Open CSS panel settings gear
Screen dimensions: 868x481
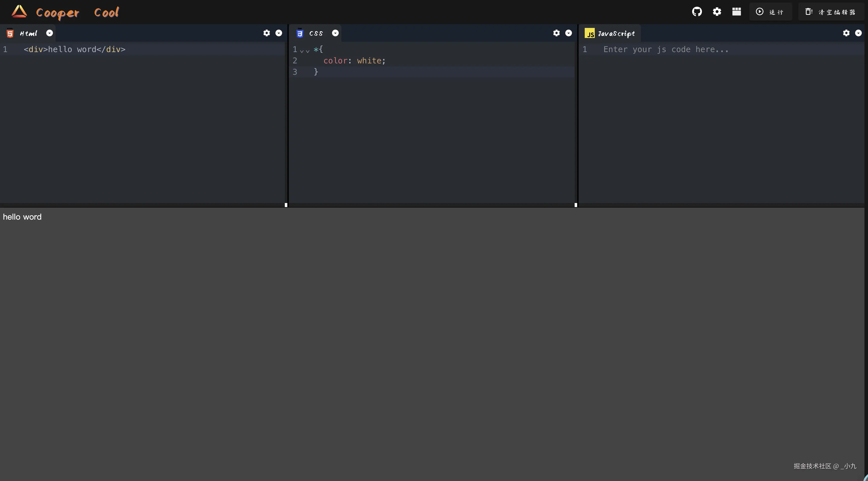click(x=556, y=33)
